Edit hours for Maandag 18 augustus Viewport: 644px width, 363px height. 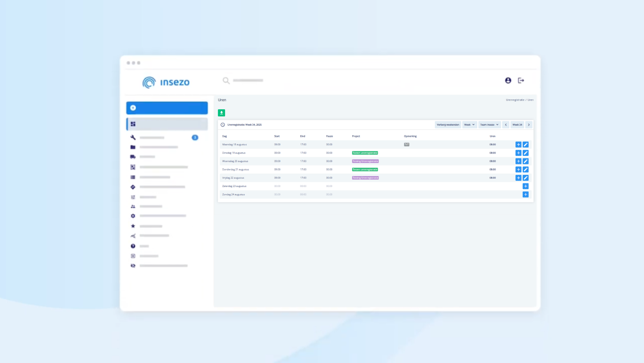point(525,145)
